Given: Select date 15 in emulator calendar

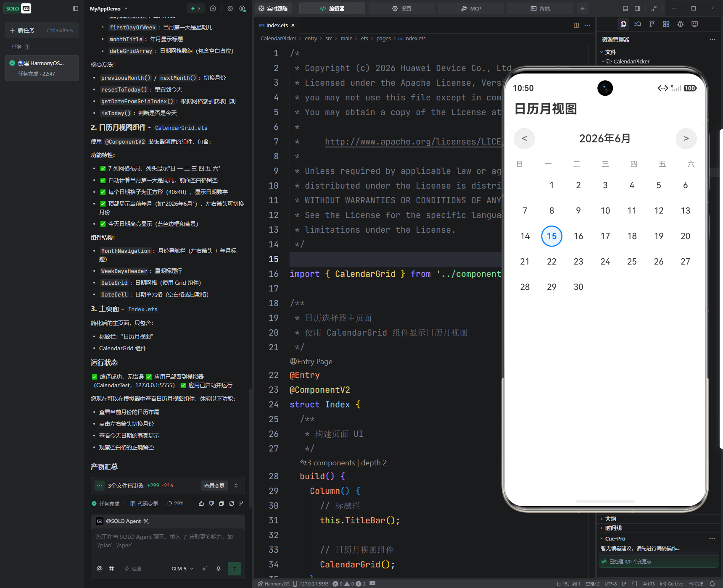Looking at the screenshot, I should point(551,236).
